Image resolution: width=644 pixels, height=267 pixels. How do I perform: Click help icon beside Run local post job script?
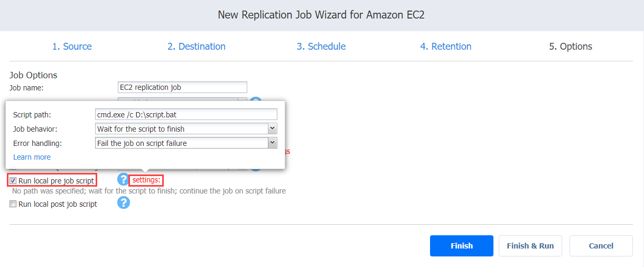123,202
